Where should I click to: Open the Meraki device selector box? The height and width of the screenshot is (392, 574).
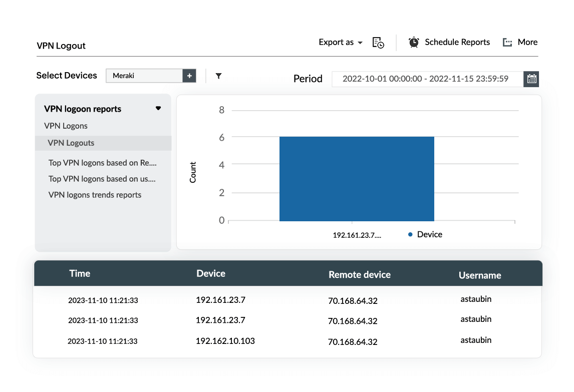(x=144, y=76)
